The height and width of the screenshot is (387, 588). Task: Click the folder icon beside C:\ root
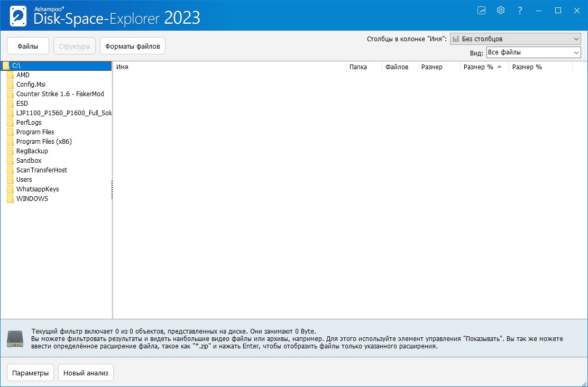(x=6, y=66)
